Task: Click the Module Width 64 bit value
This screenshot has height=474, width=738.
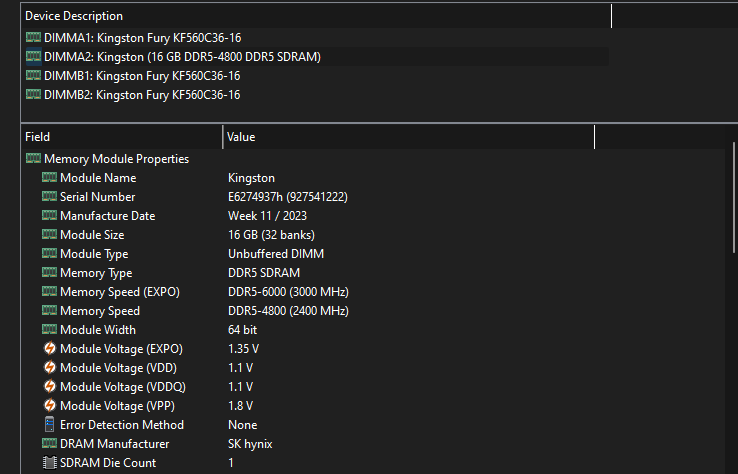Action: [x=243, y=330]
